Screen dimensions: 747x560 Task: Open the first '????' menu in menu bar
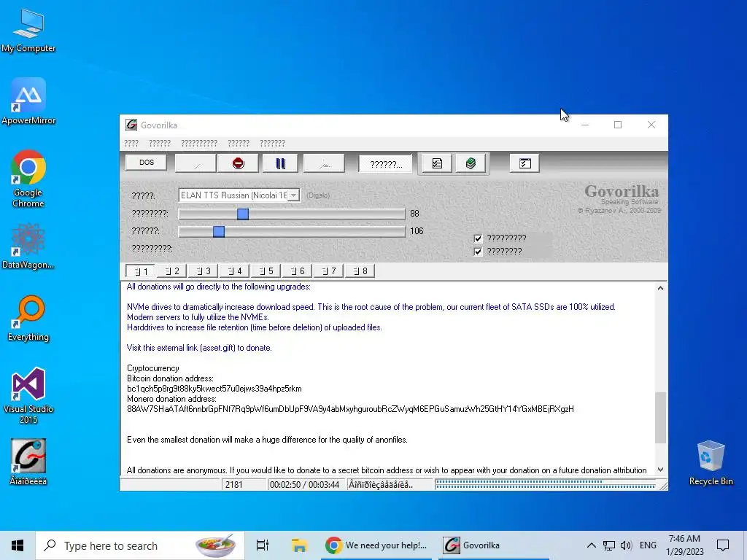131,144
